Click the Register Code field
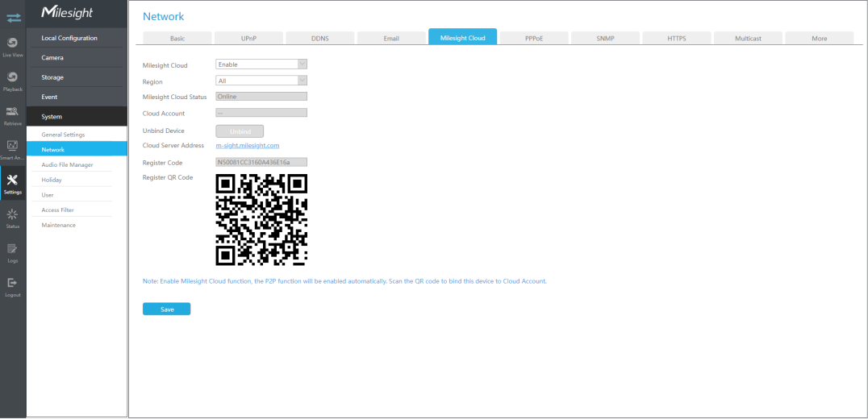 261,162
